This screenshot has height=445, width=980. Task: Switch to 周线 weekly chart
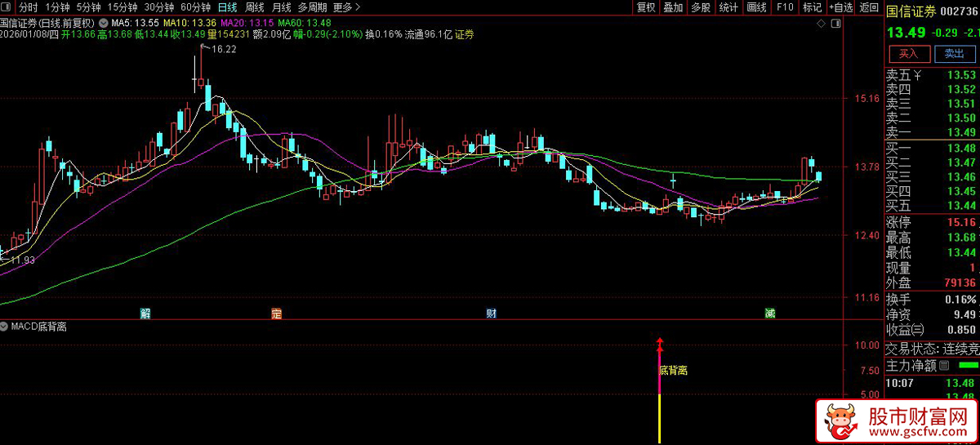[255, 7]
